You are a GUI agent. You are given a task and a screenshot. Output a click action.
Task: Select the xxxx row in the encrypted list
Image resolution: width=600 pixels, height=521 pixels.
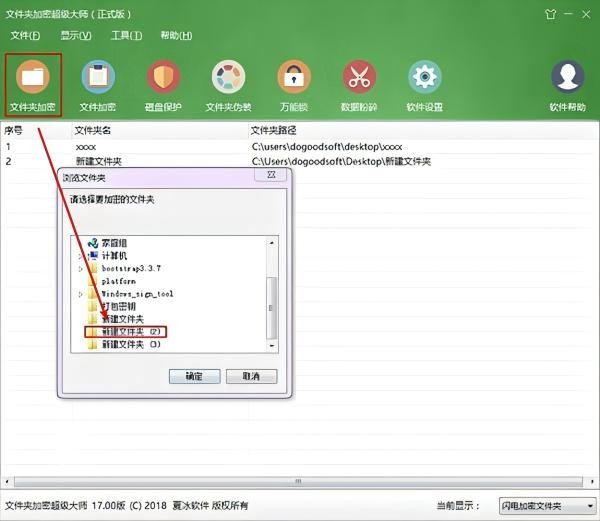(x=85, y=146)
